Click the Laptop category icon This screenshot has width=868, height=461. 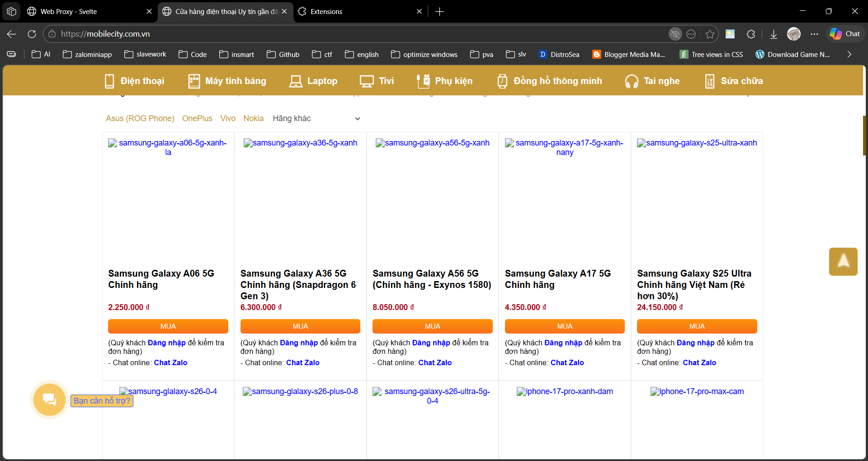point(296,81)
